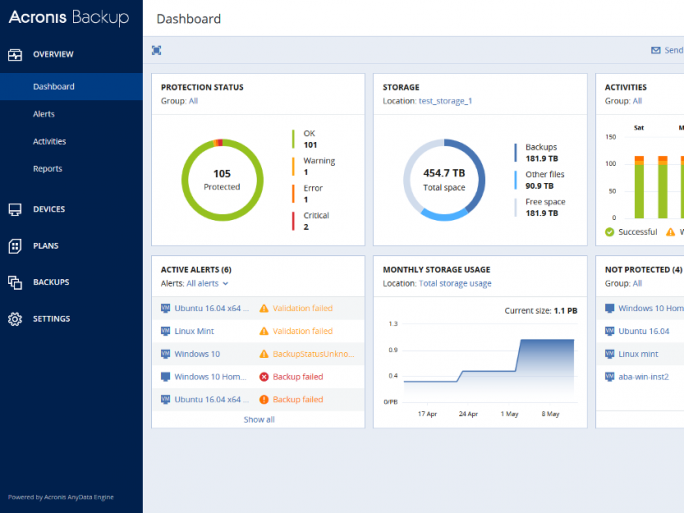Click warning icon beside Linux Mint alert

tap(264, 331)
